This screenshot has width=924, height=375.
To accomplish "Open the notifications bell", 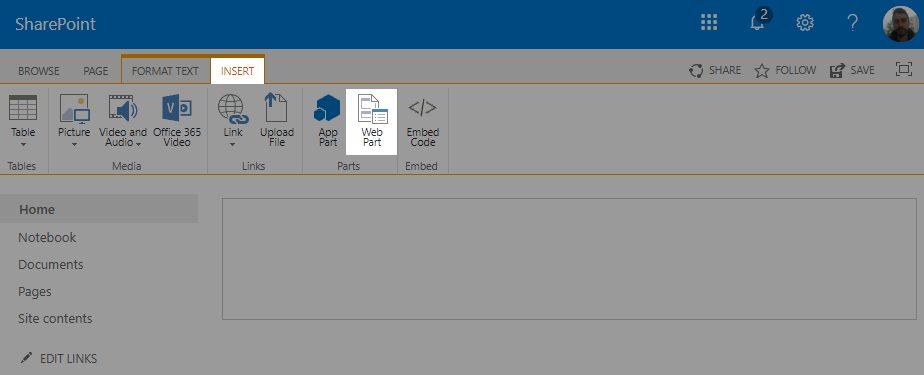I will click(x=758, y=23).
